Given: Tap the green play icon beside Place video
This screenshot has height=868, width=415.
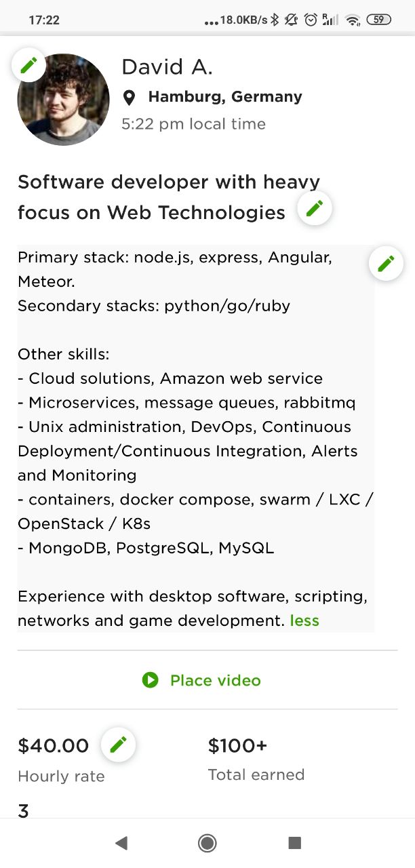Looking at the screenshot, I should click(150, 679).
